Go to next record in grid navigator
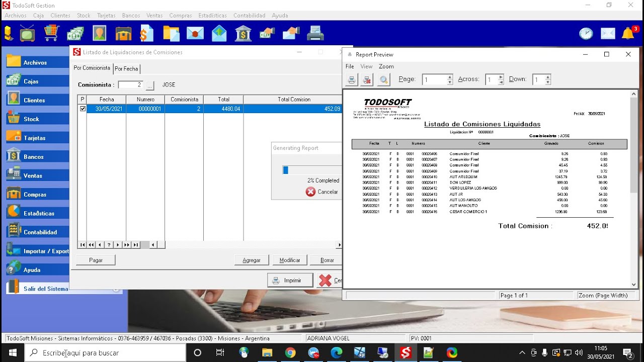 118,245
